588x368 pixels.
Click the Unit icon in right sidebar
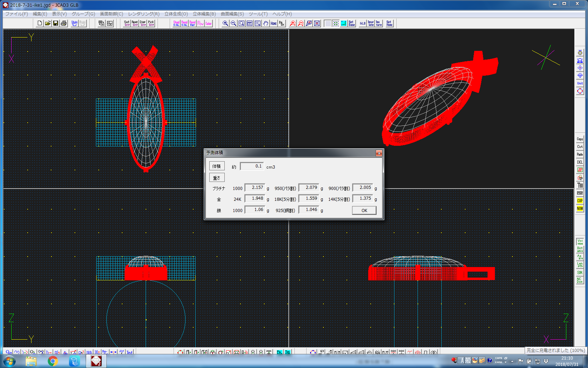pos(580,83)
